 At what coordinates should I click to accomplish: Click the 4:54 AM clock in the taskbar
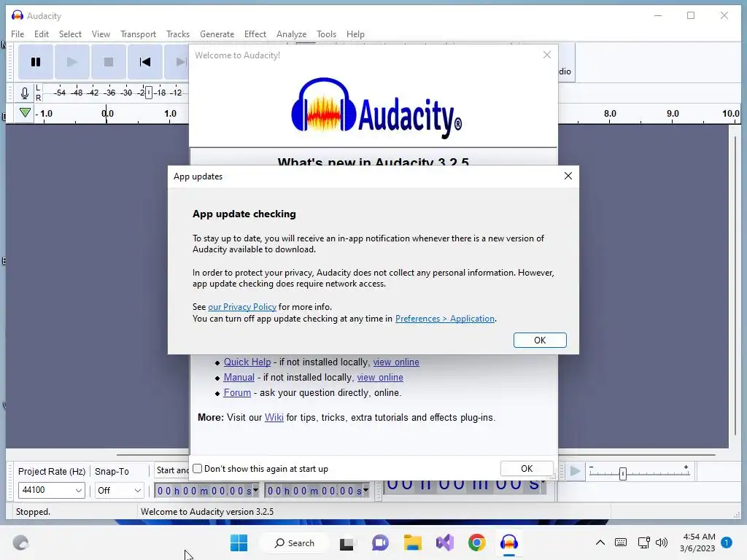(698, 537)
